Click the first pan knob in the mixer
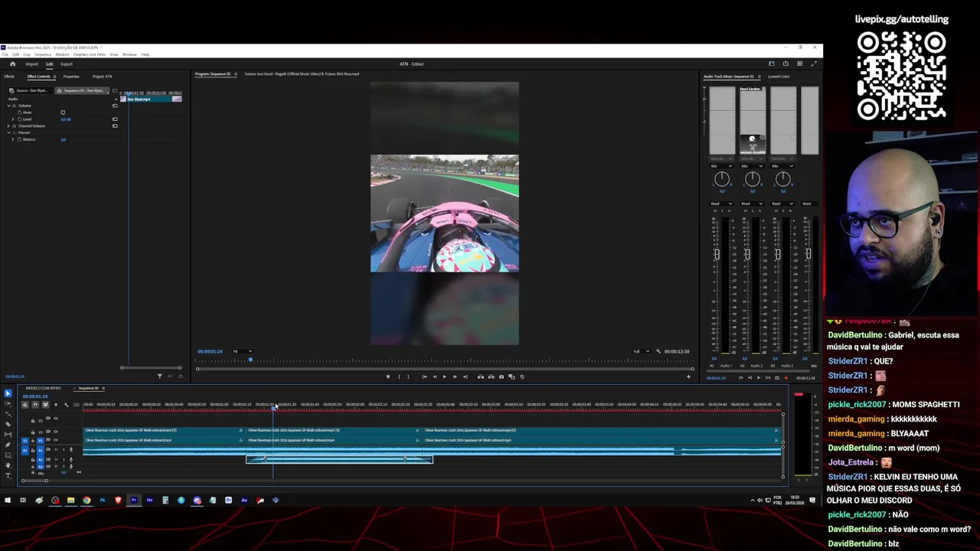The image size is (980, 551). point(722,179)
